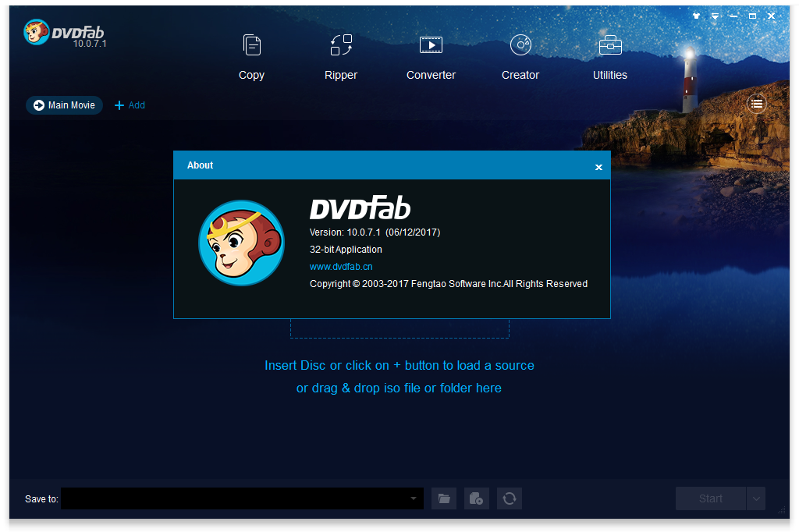Image resolution: width=799 pixels, height=532 pixels.
Task: Open the task queue list icon
Action: point(757,104)
